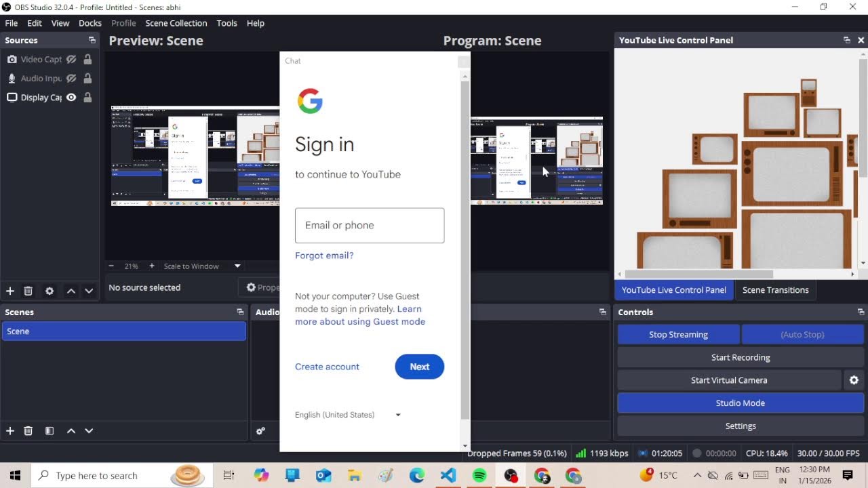
Task: Open Microsoft Edge from taskbar
Action: pyautogui.click(x=417, y=476)
